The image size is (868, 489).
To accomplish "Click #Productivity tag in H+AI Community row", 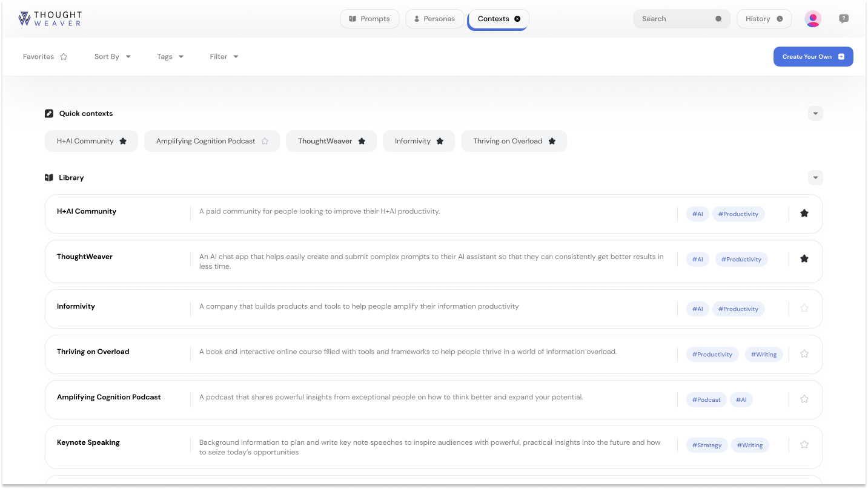I will tap(738, 214).
